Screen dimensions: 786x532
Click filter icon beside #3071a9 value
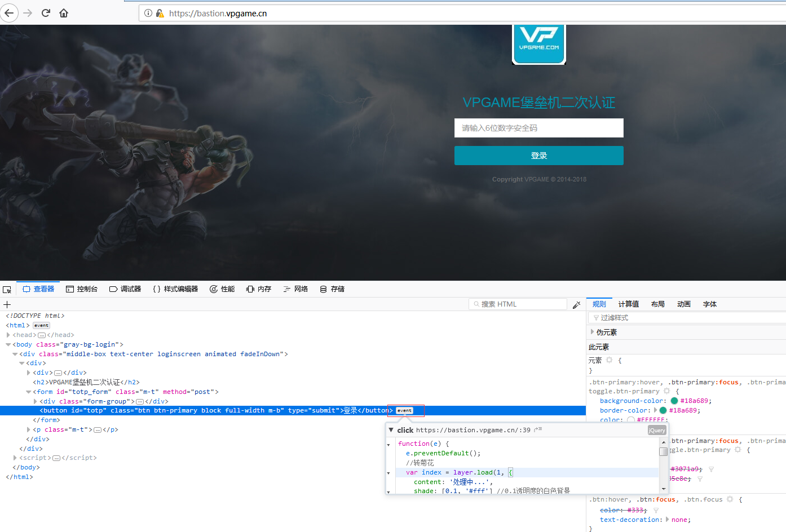(x=712, y=469)
